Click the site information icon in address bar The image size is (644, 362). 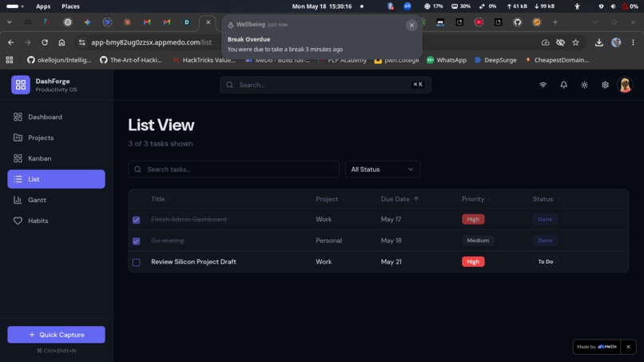(81, 42)
